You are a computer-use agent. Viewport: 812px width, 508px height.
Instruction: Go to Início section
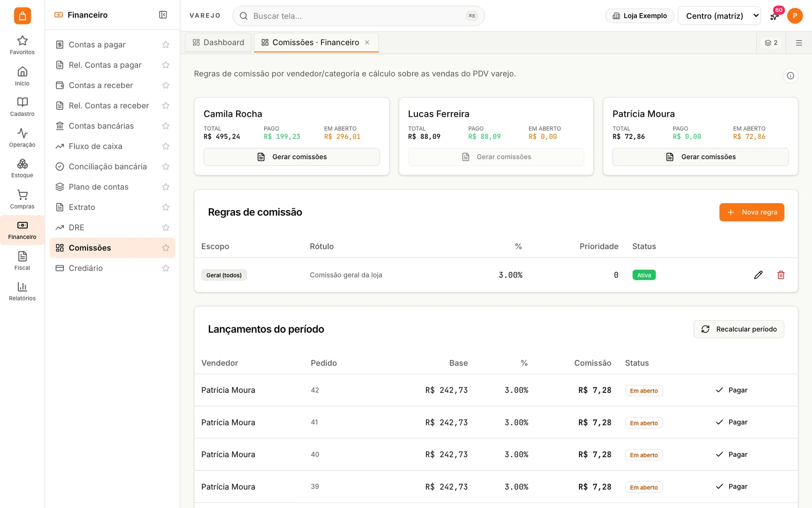click(22, 76)
